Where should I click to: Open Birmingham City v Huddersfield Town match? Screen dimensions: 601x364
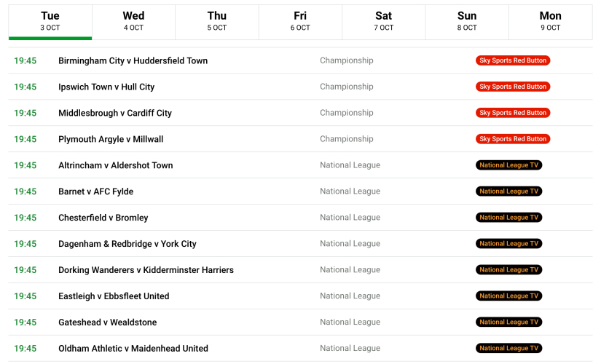(133, 61)
